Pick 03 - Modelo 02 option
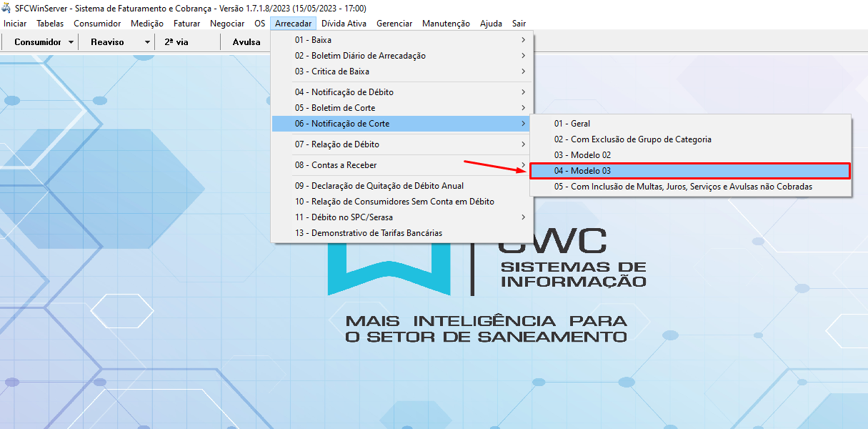 pyautogui.click(x=582, y=155)
